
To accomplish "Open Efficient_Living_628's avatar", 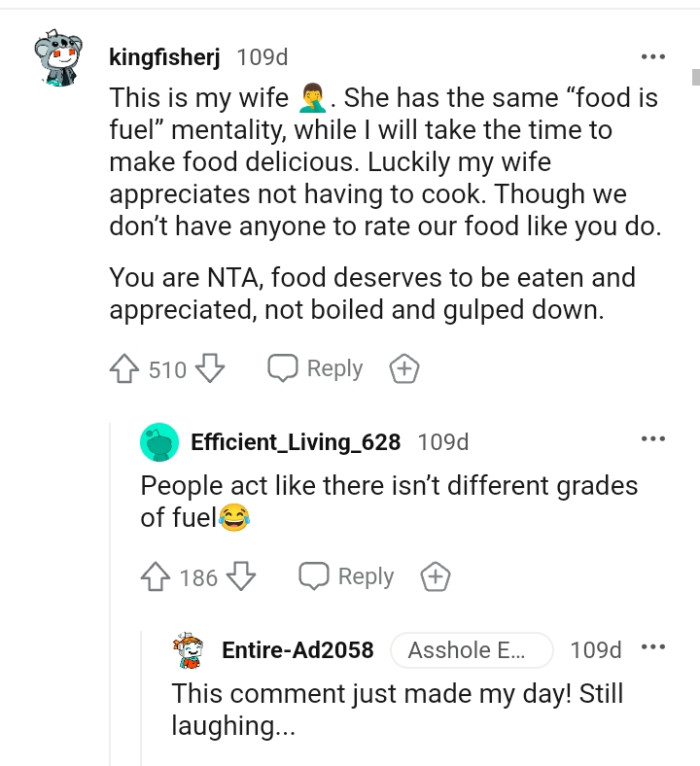I will [x=159, y=442].
